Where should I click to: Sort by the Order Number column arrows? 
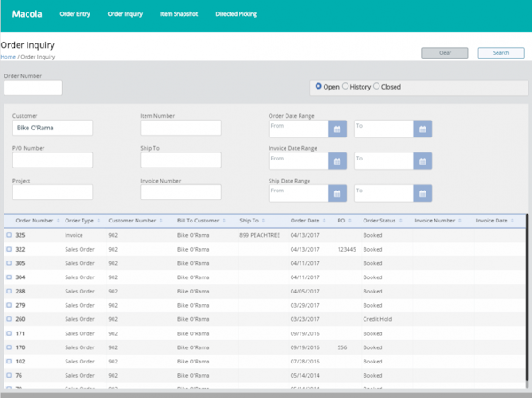click(x=59, y=221)
